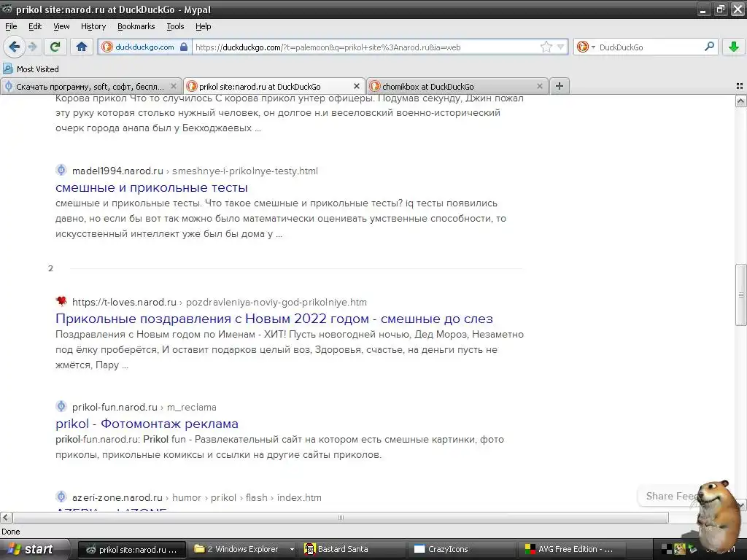Open the File menu
Viewport: 747px width, 560px height.
[x=11, y=26]
